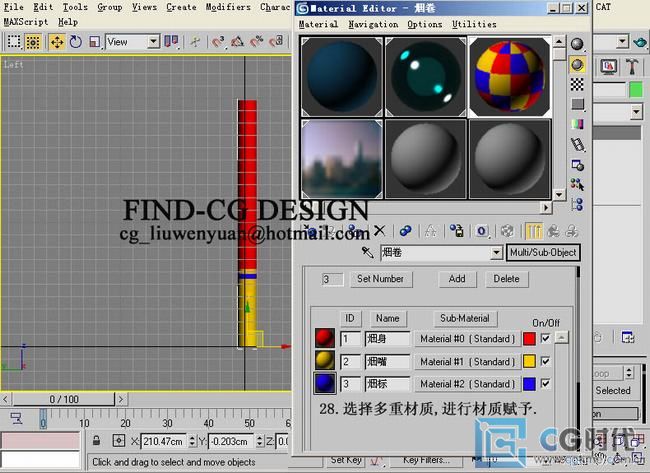This screenshot has height=473, width=650.
Task: Click the red color swatch for Material #0
Action: (529, 339)
